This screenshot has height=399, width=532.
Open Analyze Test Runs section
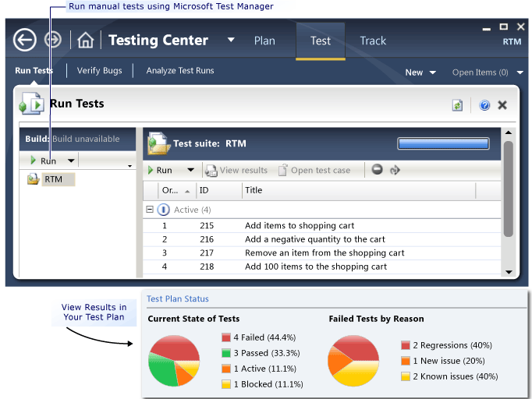coord(180,71)
